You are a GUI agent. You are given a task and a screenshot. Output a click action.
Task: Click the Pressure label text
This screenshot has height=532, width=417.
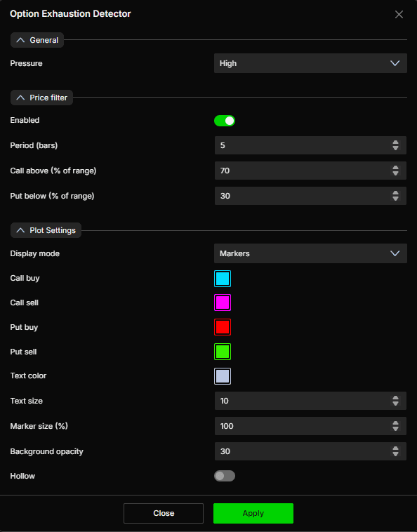[26, 63]
